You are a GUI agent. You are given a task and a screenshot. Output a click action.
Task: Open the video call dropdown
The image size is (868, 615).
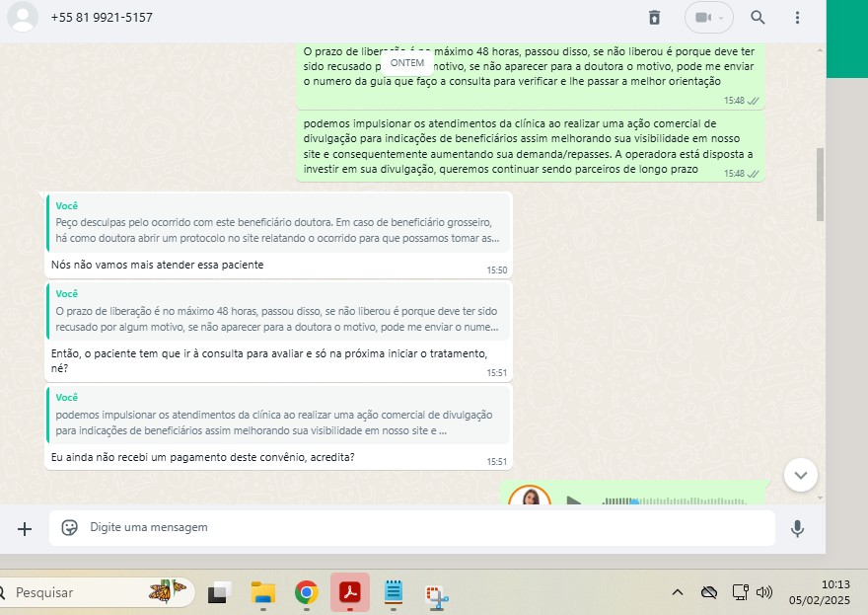click(x=709, y=18)
